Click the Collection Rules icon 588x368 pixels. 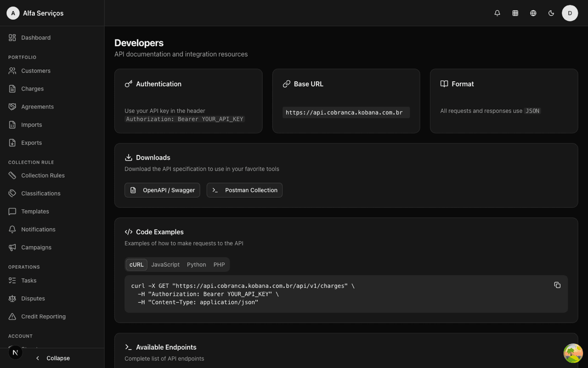coord(12,175)
